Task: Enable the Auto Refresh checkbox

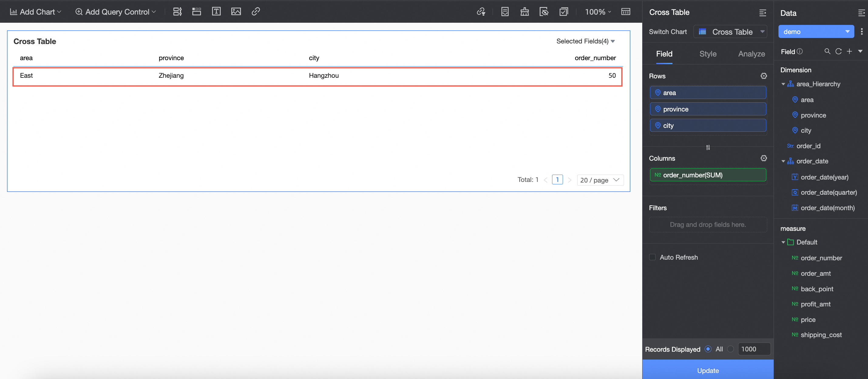Action: pos(652,257)
